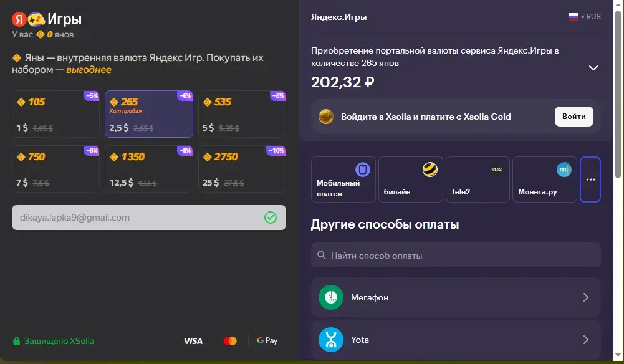The height and width of the screenshot is (364, 624).
Task: Pick the 750 yans pack
Action: coord(55,169)
